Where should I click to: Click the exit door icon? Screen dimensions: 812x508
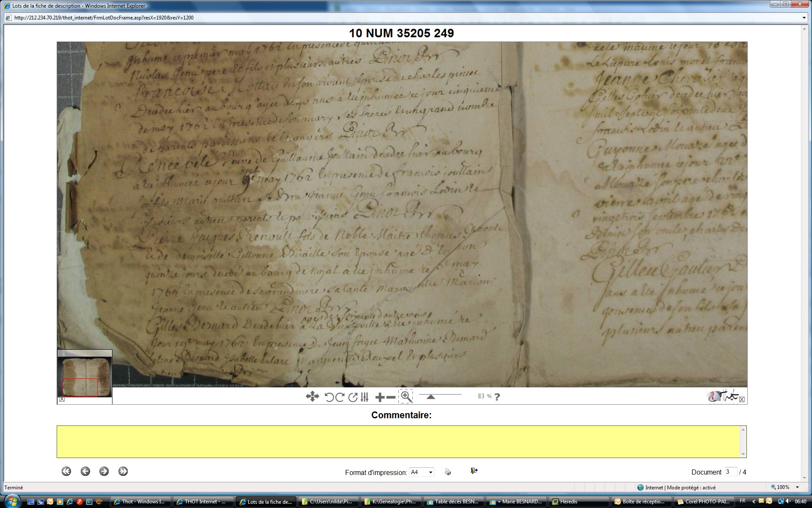[474, 471]
